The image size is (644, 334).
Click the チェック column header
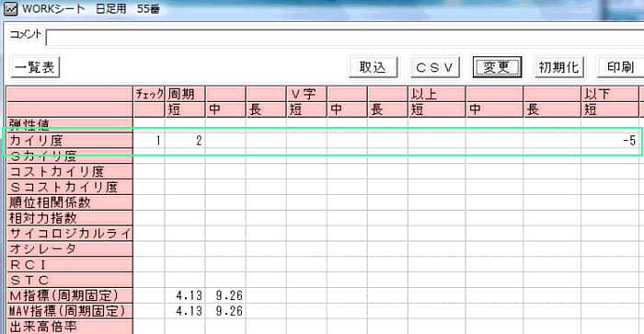149,95
